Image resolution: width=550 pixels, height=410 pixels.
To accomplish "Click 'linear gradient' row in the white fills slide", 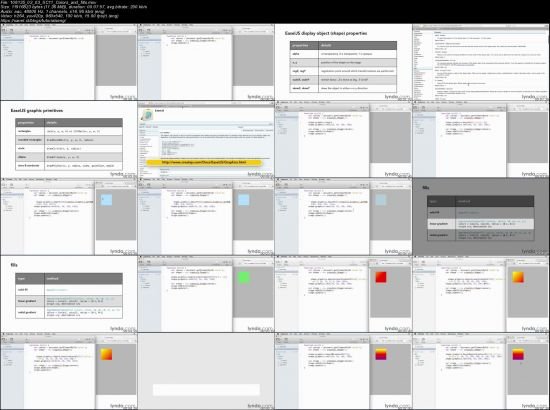I will click(x=69, y=301).
